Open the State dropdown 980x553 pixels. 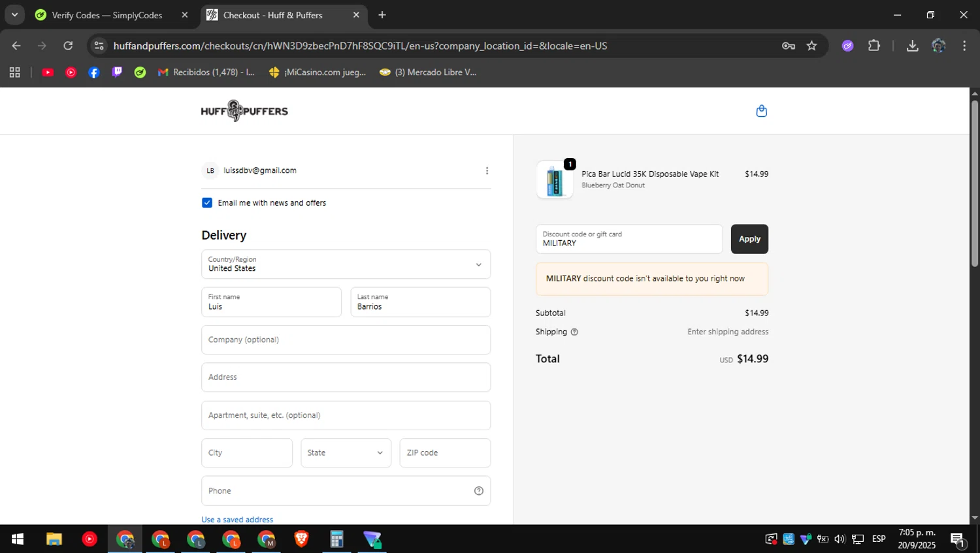pos(346,453)
